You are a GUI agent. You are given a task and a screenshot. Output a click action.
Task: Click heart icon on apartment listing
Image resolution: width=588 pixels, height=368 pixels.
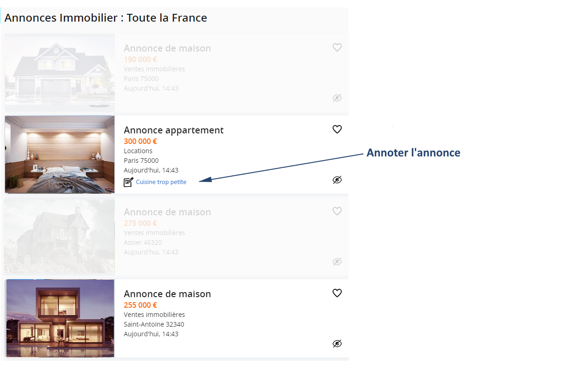point(337,129)
